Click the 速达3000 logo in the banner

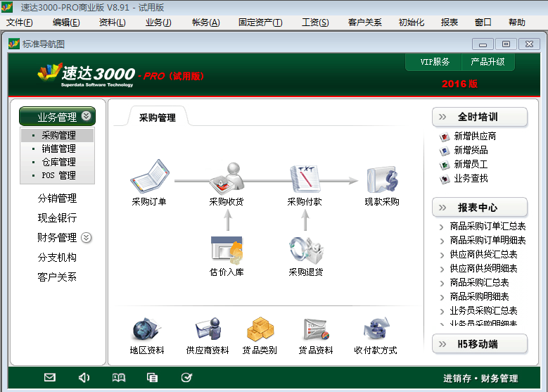point(86,75)
